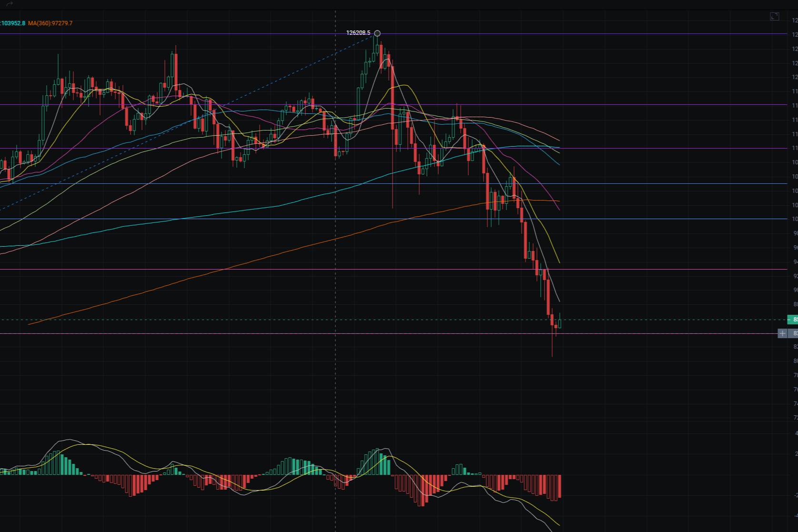Click the plus icon on price axis
The height and width of the screenshot is (532, 798).
coord(782,333)
